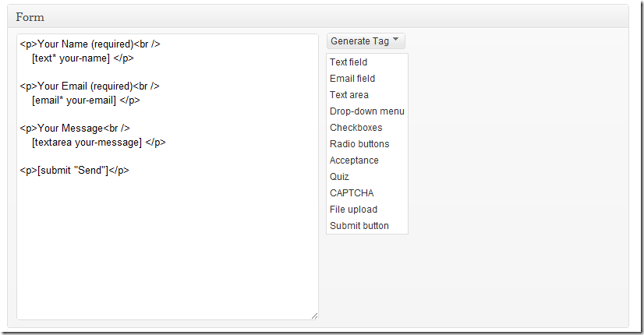Click the form textarea resize handle

(315, 316)
